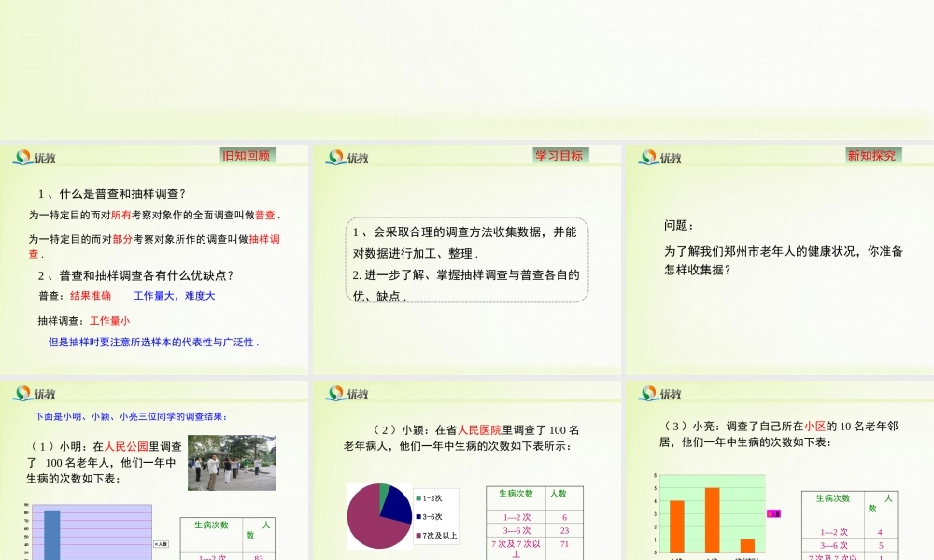Click the 旧知回顾 header label

point(247,155)
